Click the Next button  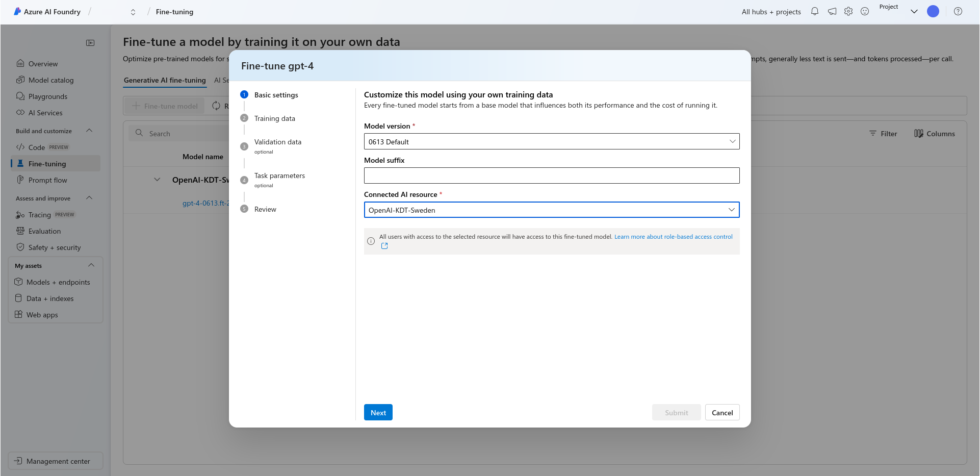(378, 412)
